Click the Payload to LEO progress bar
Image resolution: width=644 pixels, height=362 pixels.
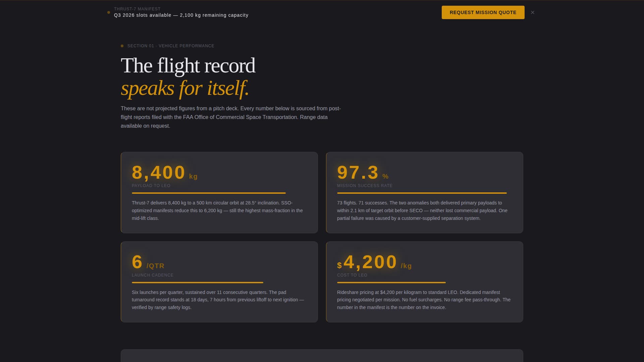click(x=209, y=193)
